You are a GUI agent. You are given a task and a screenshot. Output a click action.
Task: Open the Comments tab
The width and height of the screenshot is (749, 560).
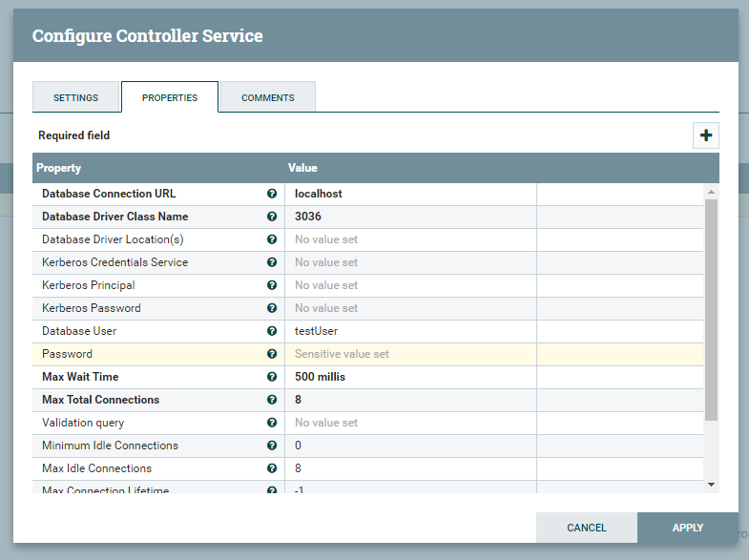(x=268, y=97)
